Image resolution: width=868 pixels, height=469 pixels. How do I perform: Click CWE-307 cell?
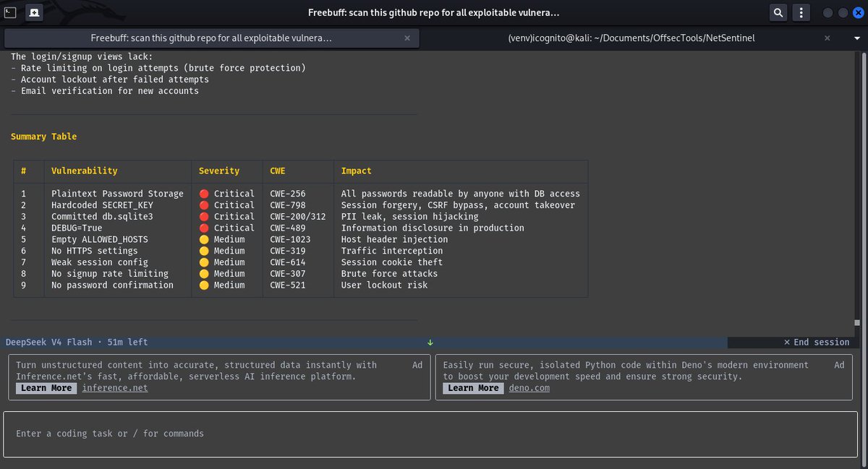(x=287, y=274)
